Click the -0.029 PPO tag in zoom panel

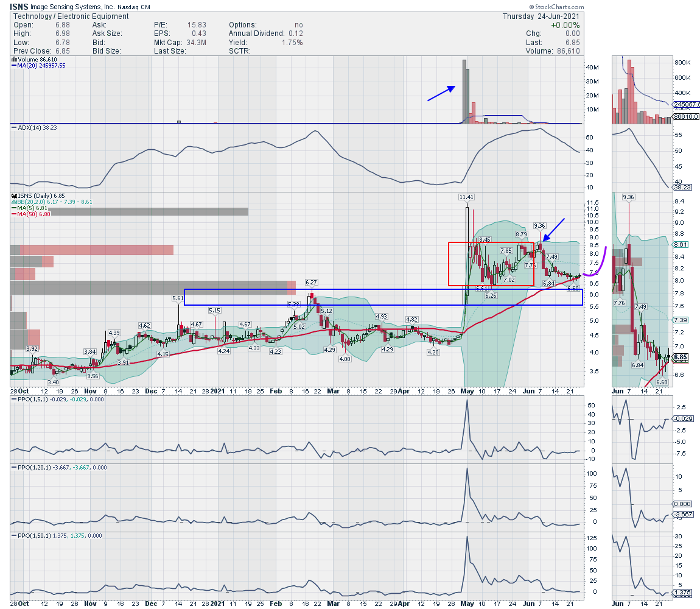(684, 418)
